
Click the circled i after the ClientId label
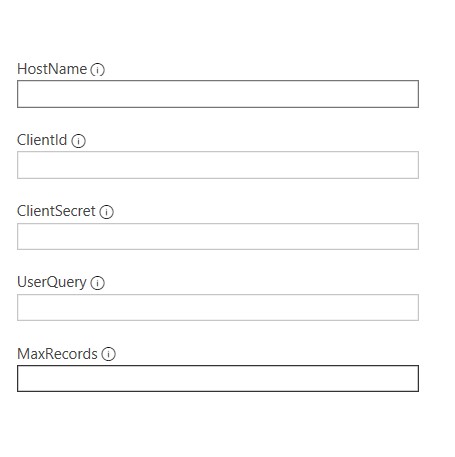78,141
